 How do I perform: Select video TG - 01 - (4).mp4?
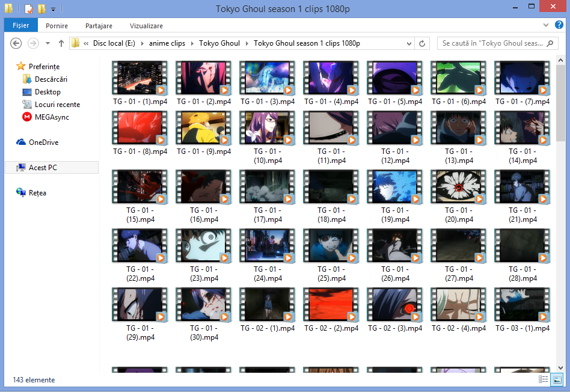[x=331, y=84]
